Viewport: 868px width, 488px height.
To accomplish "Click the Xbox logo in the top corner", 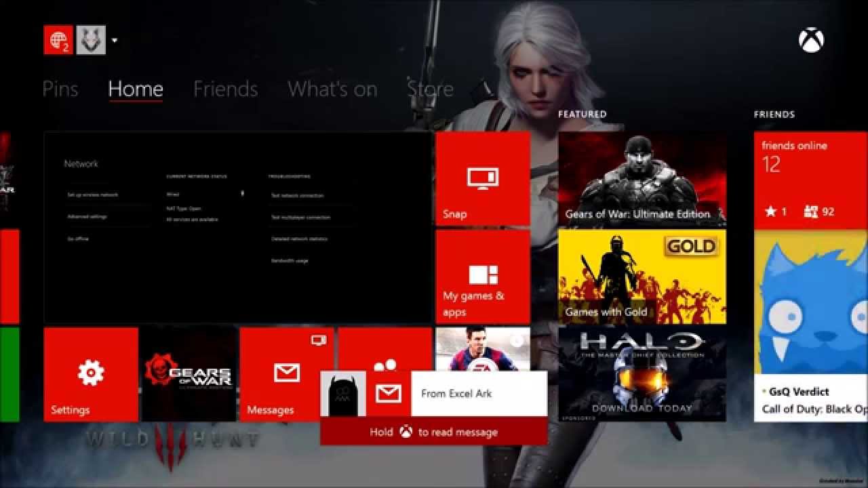I will pos(811,41).
